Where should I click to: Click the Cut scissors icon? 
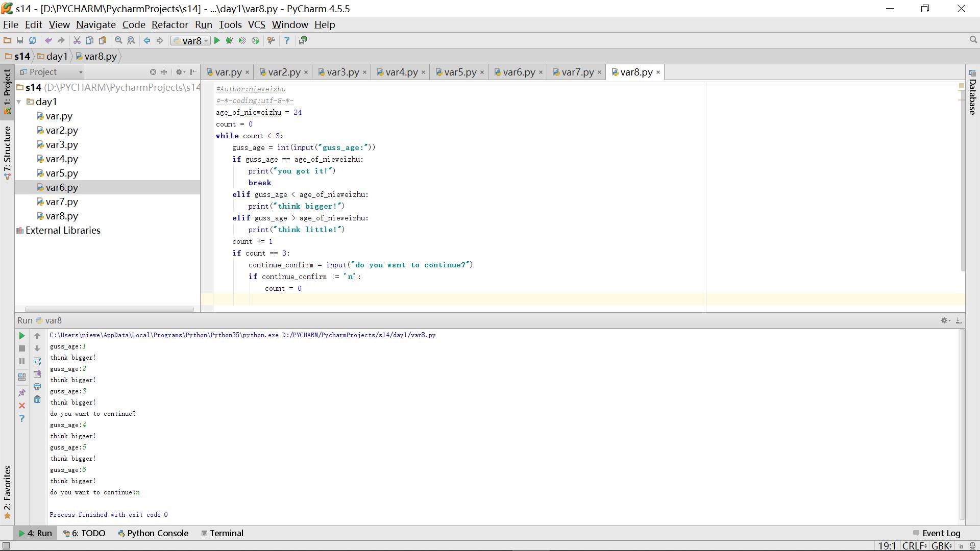click(x=77, y=40)
